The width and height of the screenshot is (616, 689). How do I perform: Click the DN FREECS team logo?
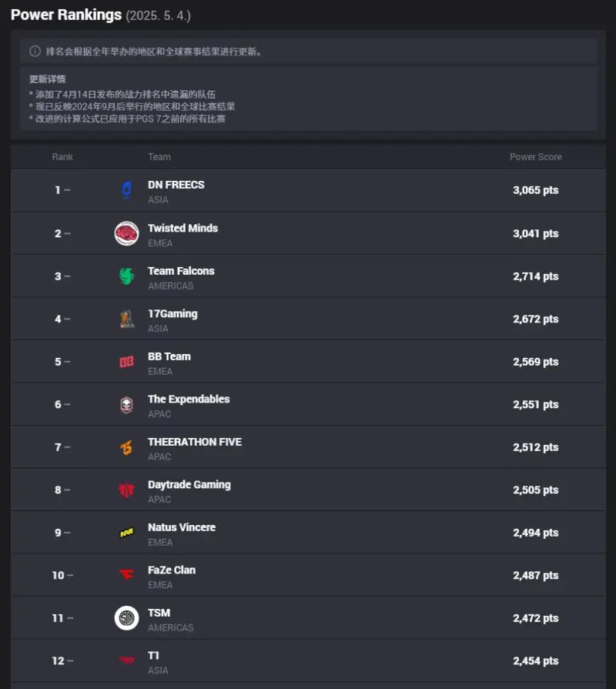coord(126,190)
